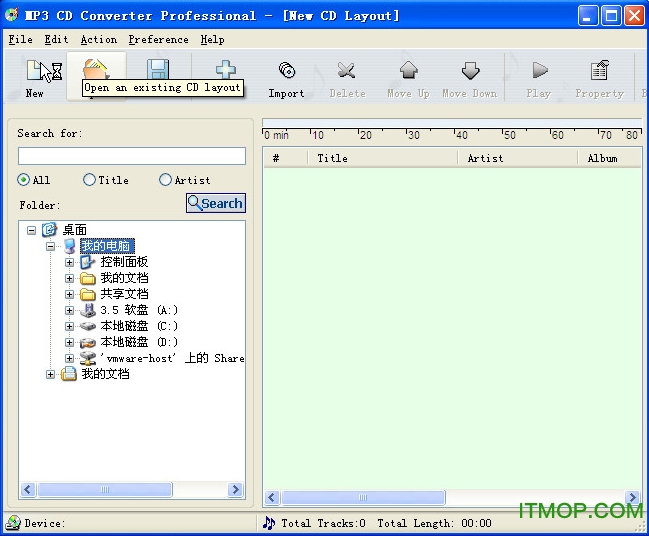Viewport: 649px width, 536px height.
Task: Open the Action menu
Action: (99, 40)
